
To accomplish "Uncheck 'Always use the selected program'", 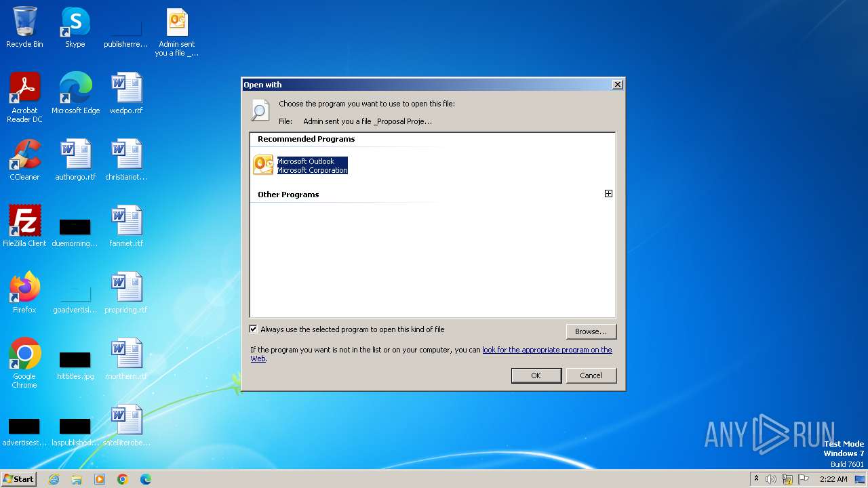I will pos(254,329).
